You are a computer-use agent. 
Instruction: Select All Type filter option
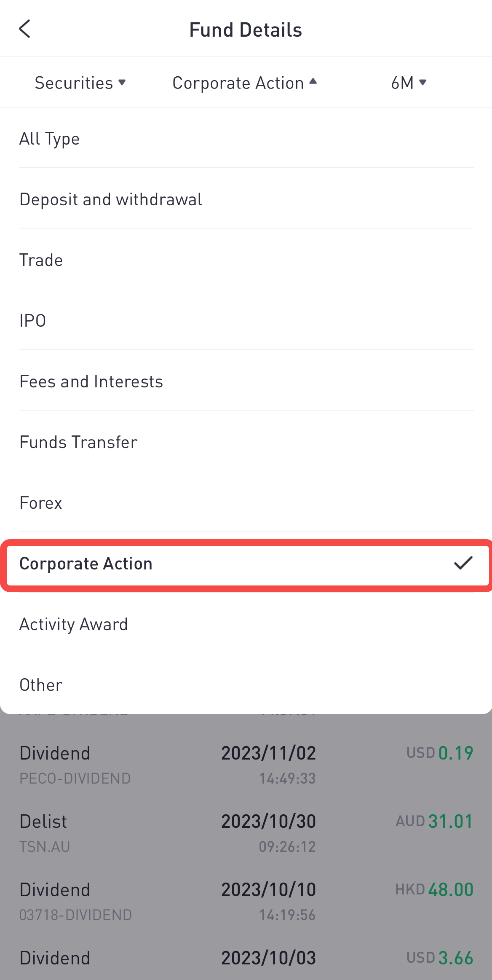pos(246,138)
